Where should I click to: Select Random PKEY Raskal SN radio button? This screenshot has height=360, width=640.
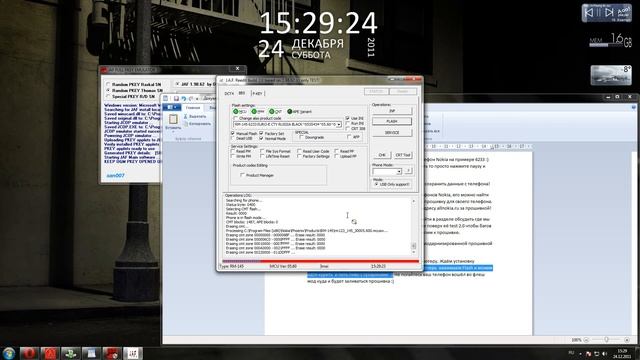108,84
